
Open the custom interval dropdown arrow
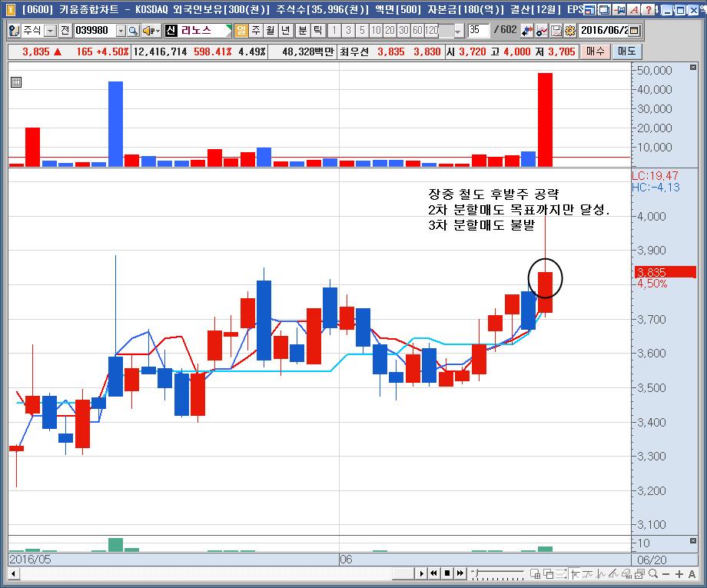coord(458,31)
